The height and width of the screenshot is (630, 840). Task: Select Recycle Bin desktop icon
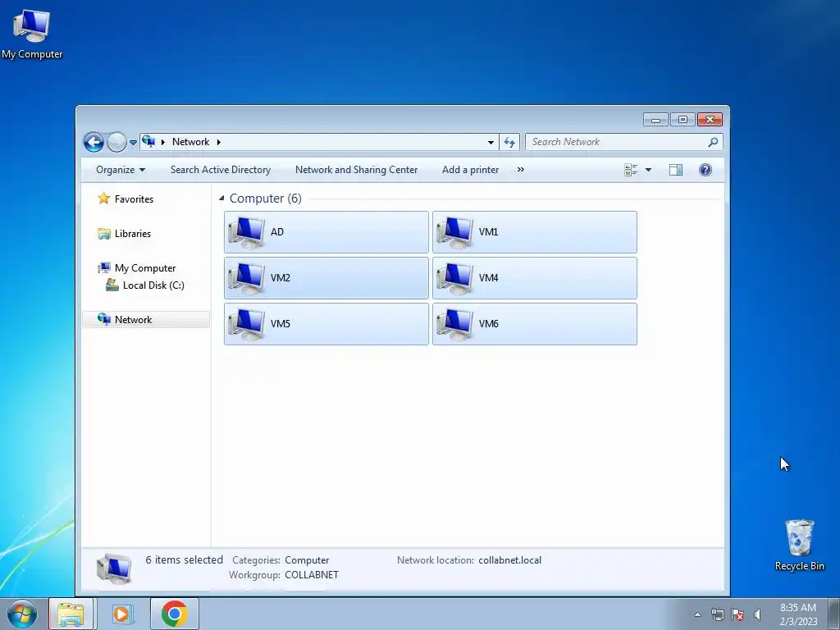(x=799, y=545)
